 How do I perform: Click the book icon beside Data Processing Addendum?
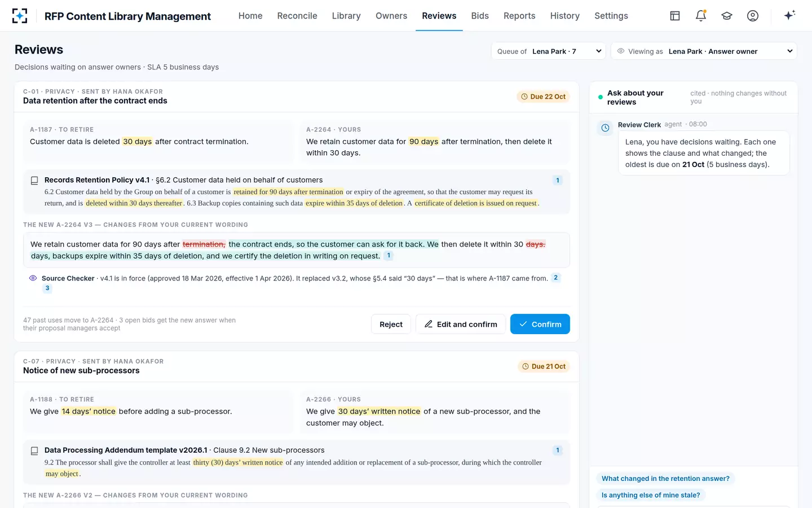34,451
